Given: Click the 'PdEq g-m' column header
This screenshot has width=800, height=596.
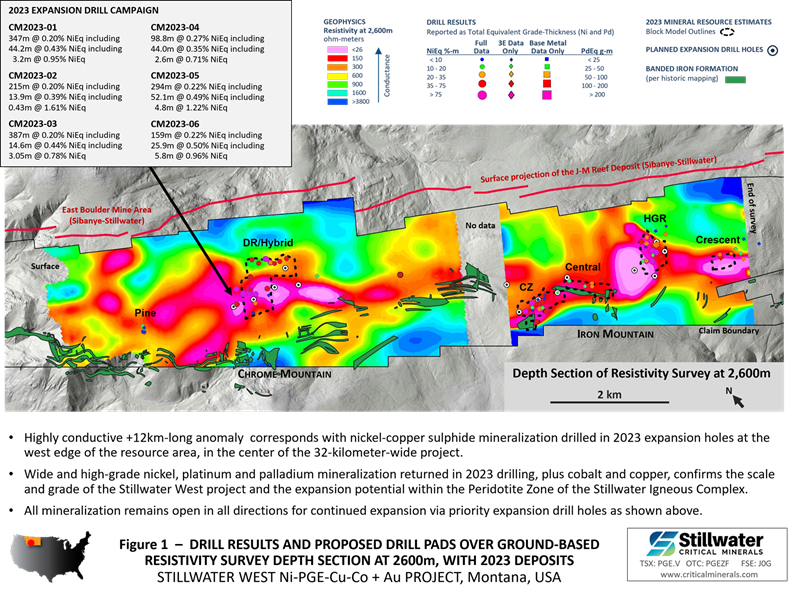Looking at the screenshot, I should pos(597,51).
